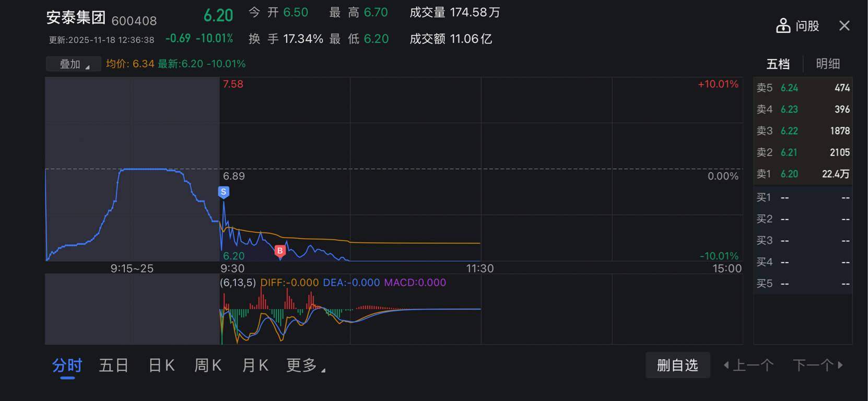The width and height of the screenshot is (868, 401).
Task: Click the 今开 6.50 opening price
Action: (278, 13)
